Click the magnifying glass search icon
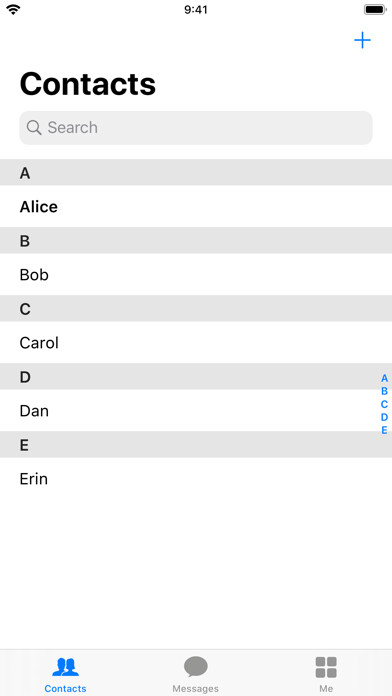 (x=34, y=127)
